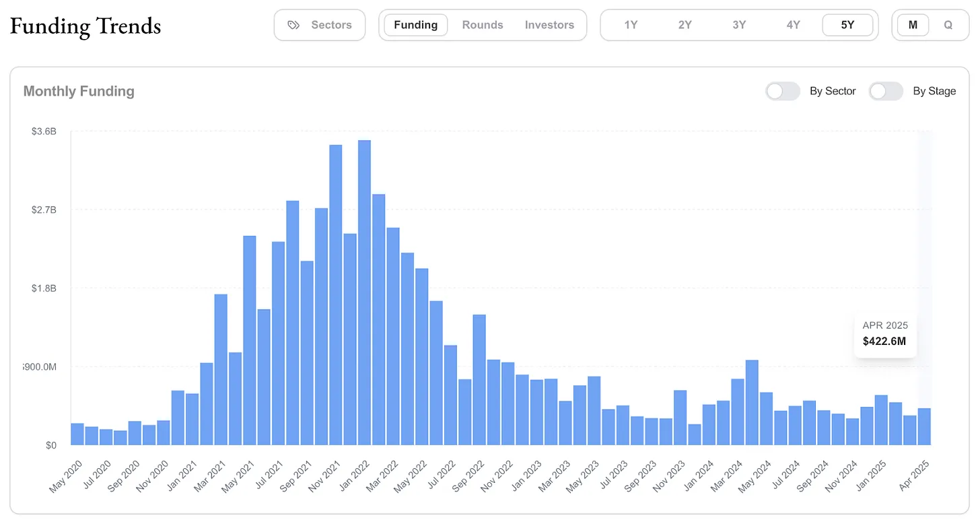Switch to quarterly view (Q)
This screenshot has height=522, width=980.
coord(948,25)
